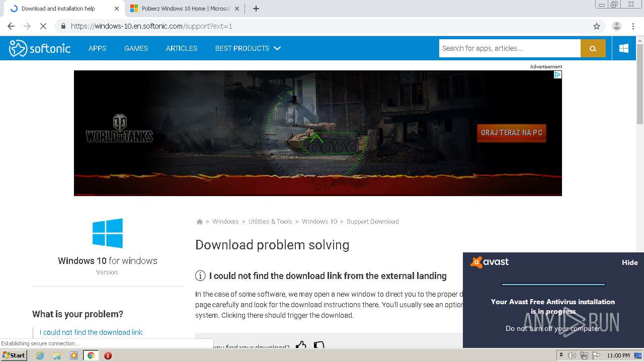Image resolution: width=644 pixels, height=362 pixels.
Task: Open the media player taskbar icon
Action: (74, 355)
